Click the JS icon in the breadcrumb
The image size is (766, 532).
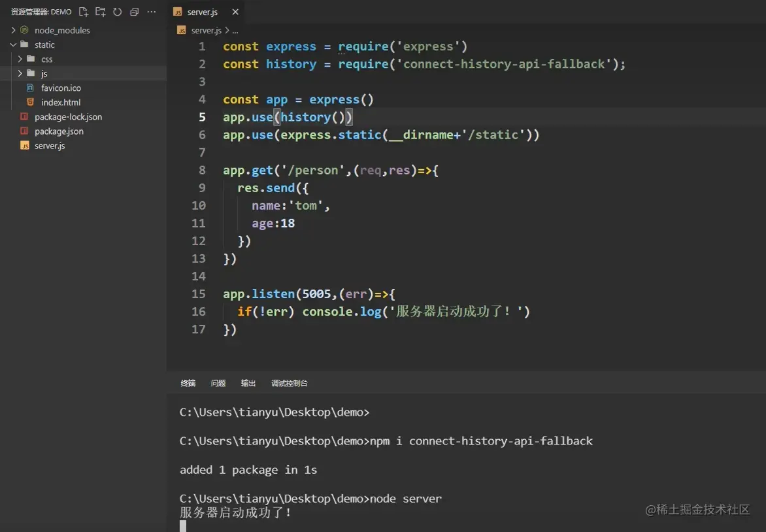182,30
